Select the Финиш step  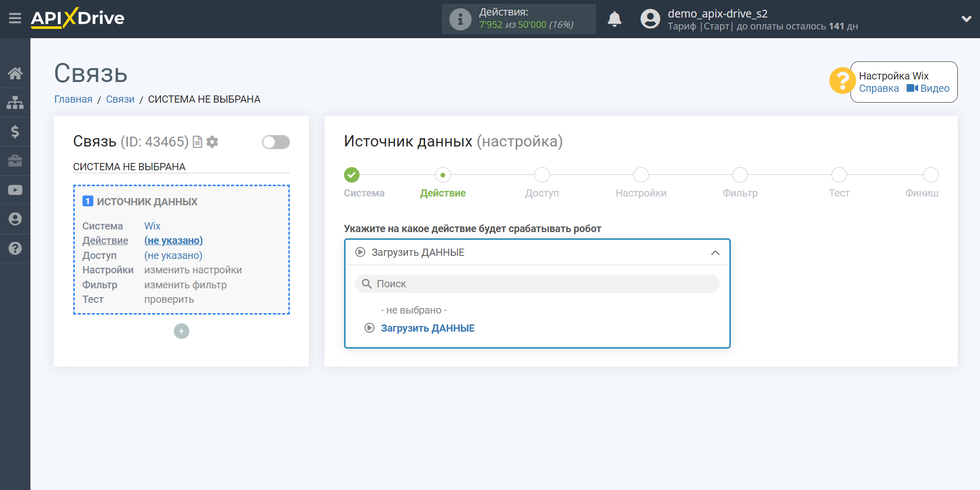tap(931, 175)
